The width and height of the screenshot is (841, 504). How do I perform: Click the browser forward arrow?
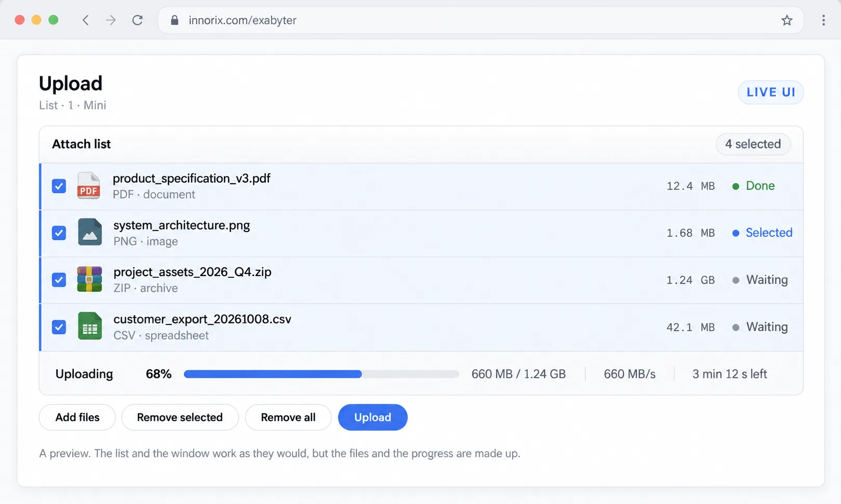tap(111, 20)
